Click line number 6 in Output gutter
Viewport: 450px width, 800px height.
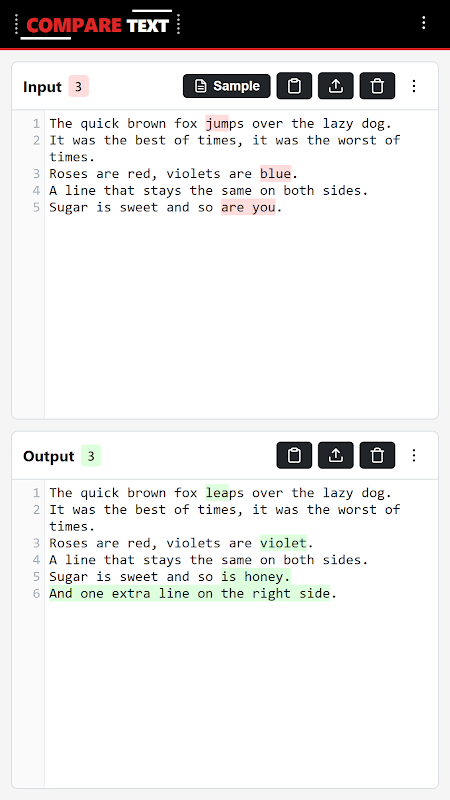pyautogui.click(x=36, y=593)
